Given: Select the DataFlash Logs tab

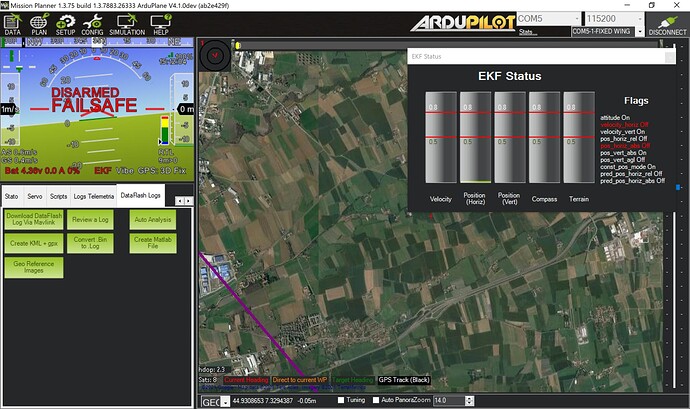Looking at the screenshot, I should coord(140,195).
